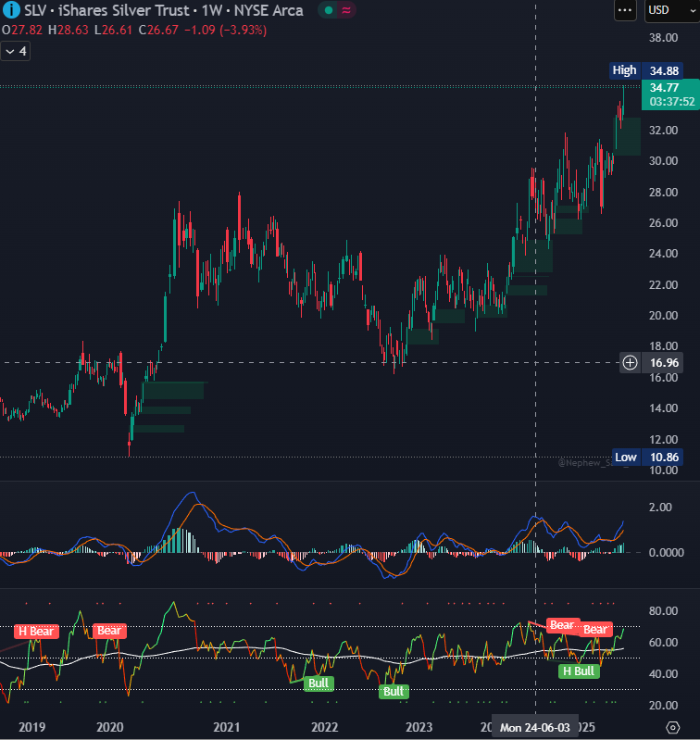Click the plus crosshair button at 16.96
The width and height of the screenshot is (700, 740).
(x=631, y=362)
